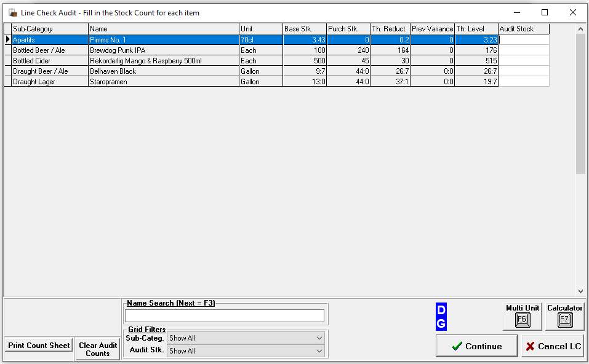Click the Sub-Category column header

tap(49, 29)
